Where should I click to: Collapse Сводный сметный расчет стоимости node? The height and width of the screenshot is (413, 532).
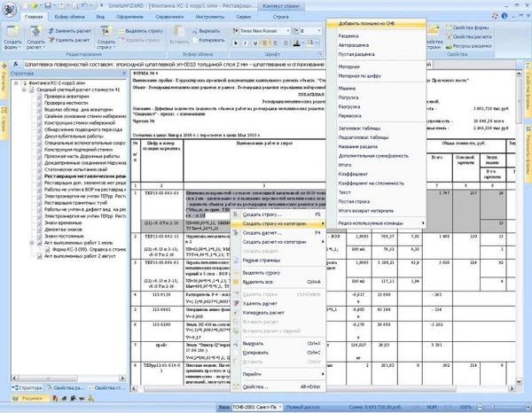point(24,90)
